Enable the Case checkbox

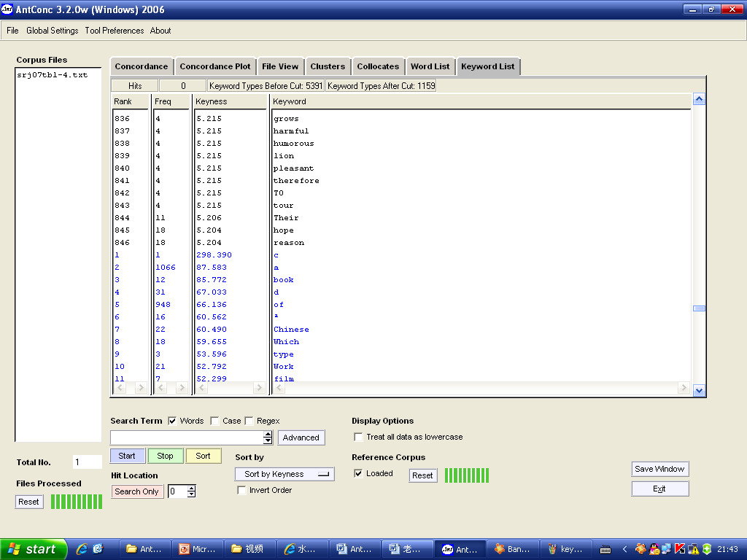[x=215, y=421]
